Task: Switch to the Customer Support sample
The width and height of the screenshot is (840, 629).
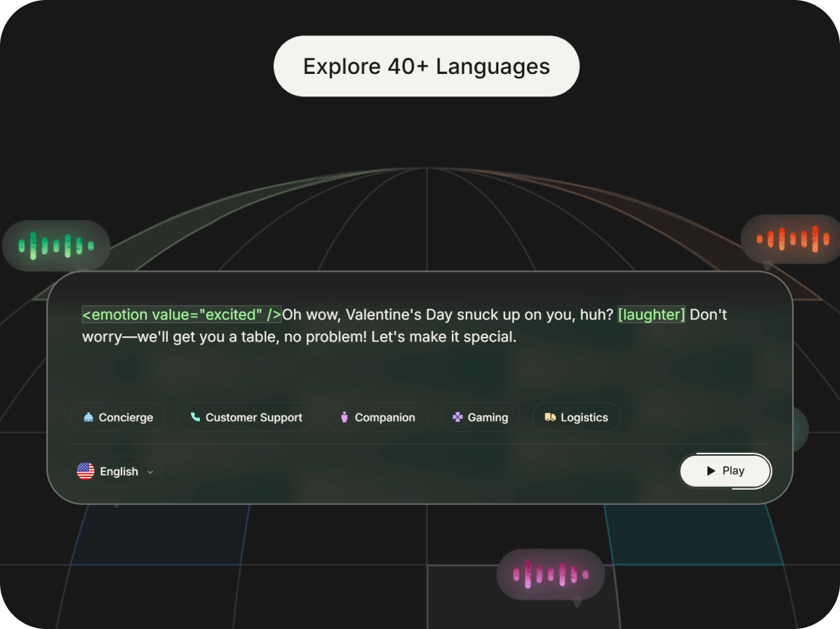Action: tap(246, 417)
